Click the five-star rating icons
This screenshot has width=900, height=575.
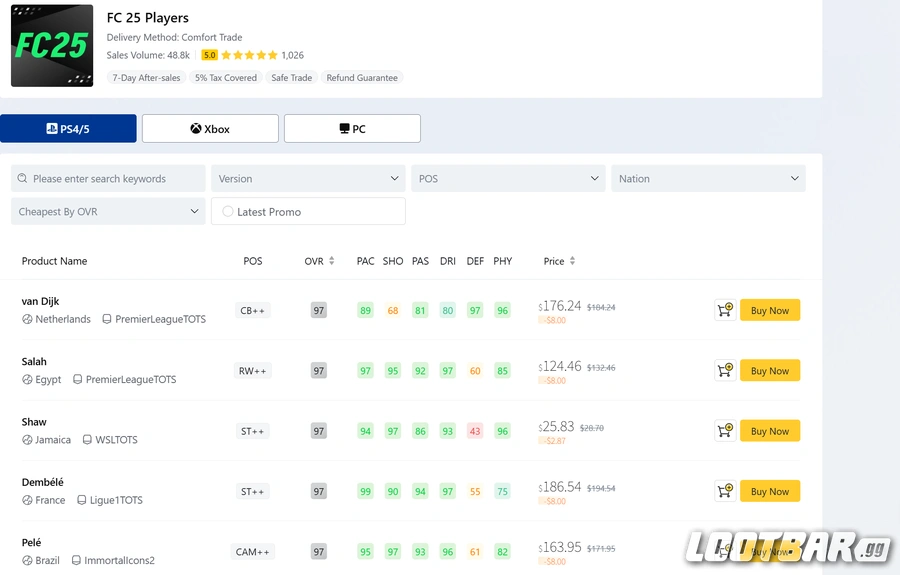249,55
